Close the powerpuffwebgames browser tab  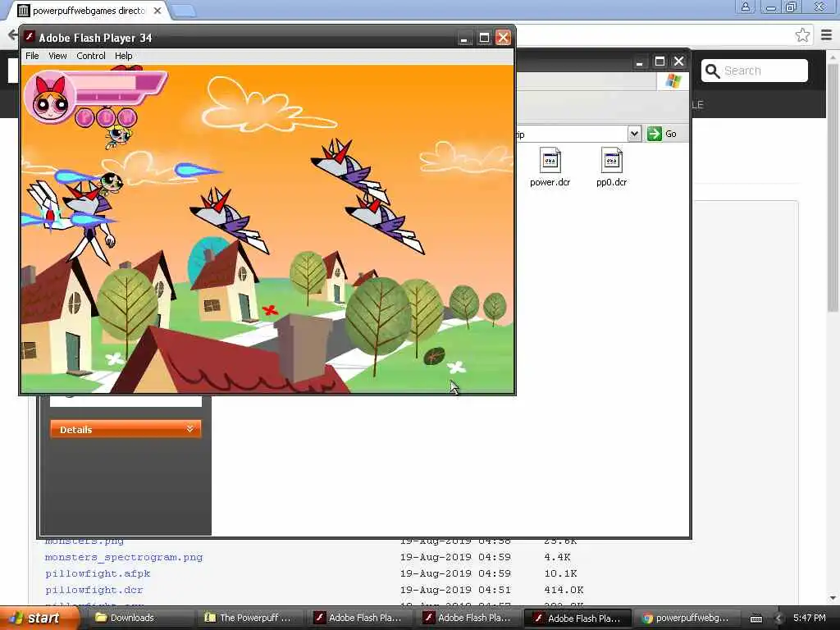(x=157, y=11)
